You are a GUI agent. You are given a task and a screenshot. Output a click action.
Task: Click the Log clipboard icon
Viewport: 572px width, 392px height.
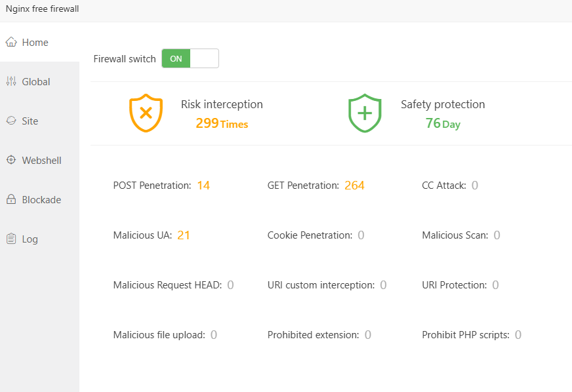click(10, 239)
